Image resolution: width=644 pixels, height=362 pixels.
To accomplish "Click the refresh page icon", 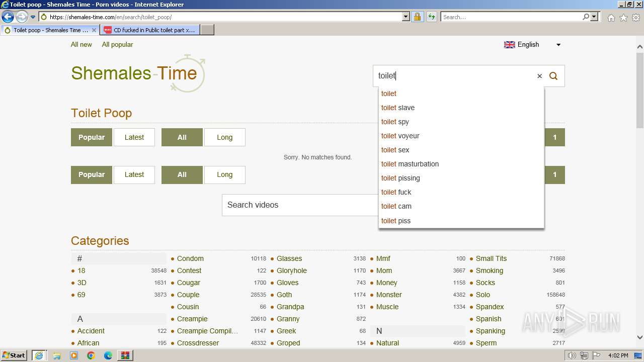I will (431, 17).
